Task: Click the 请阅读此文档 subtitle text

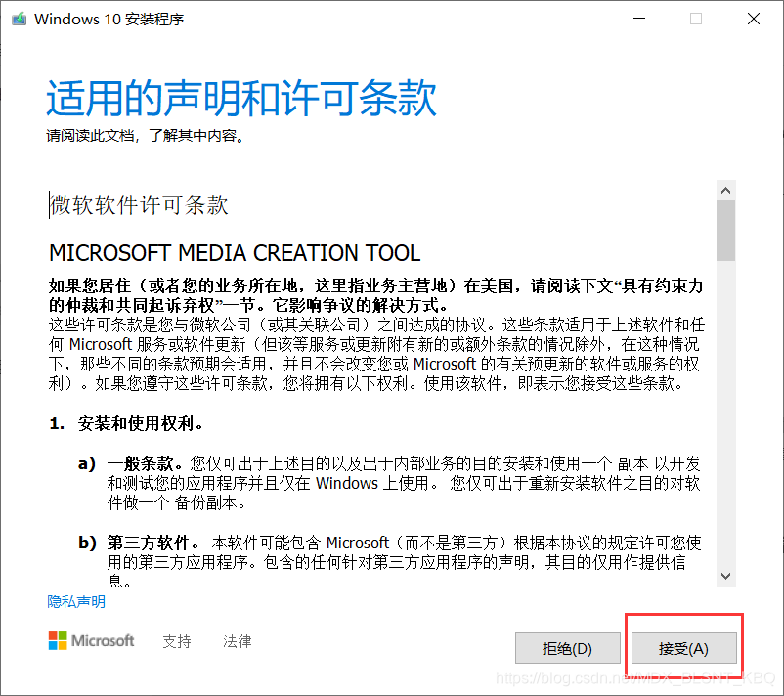Action: coord(145,136)
